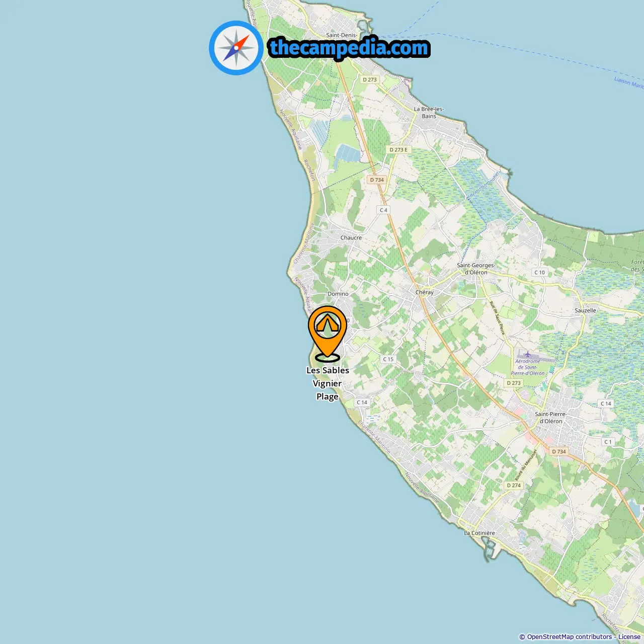The image size is (644, 644).
Task: Open the License link
Action: point(629,636)
